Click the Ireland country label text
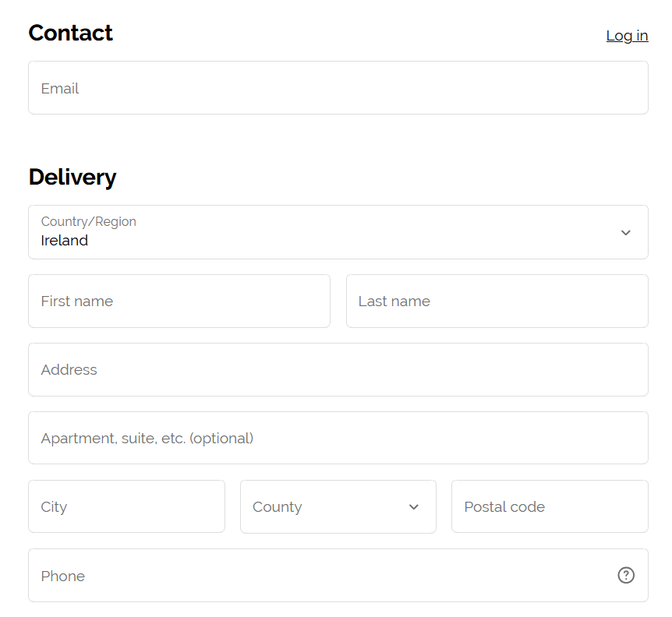Screen dimensions: 672x617 (64, 241)
